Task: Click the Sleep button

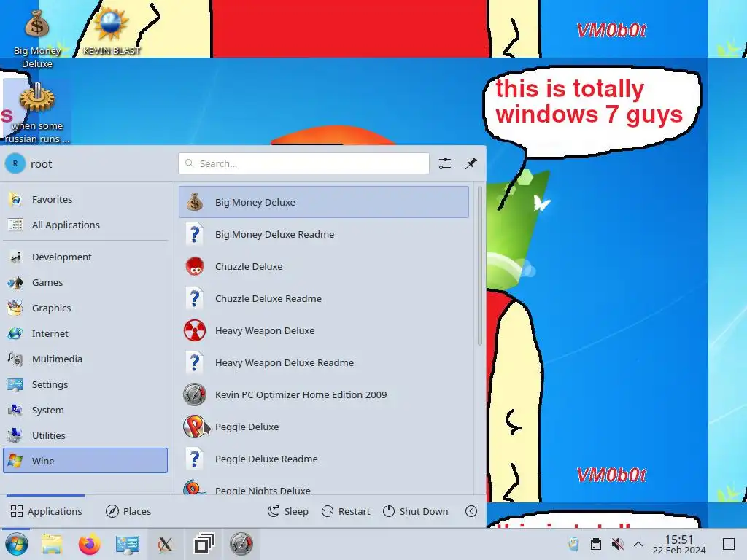Action: pos(287,511)
